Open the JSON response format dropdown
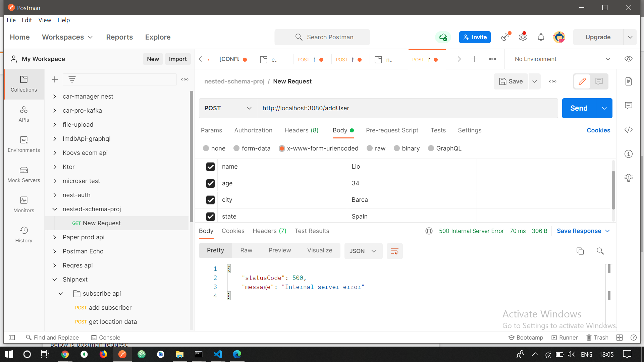644x362 pixels. pyautogui.click(x=363, y=251)
